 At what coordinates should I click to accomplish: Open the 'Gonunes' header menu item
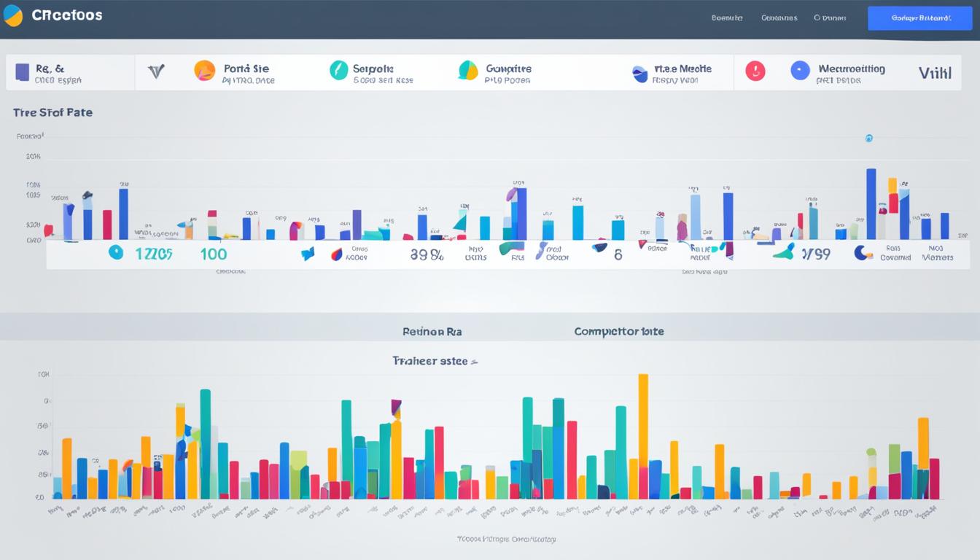tap(779, 18)
